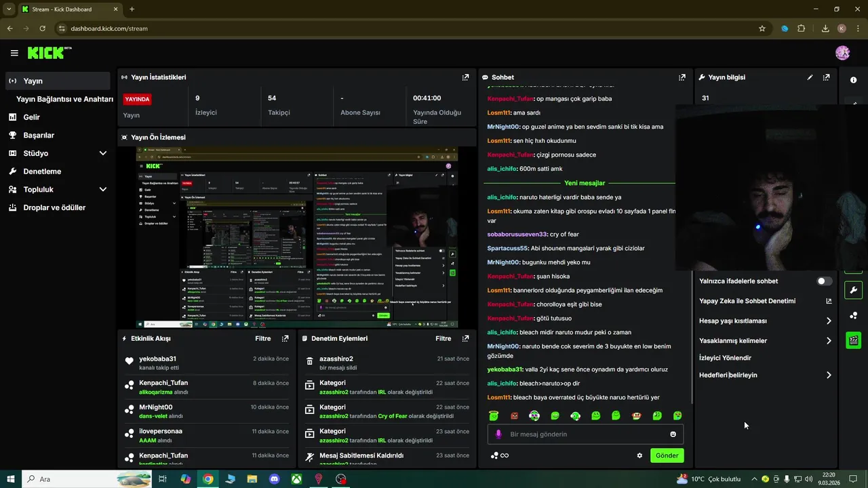Open the hamburger menu beside the Kick logo
868x488 pixels.
[x=14, y=53]
